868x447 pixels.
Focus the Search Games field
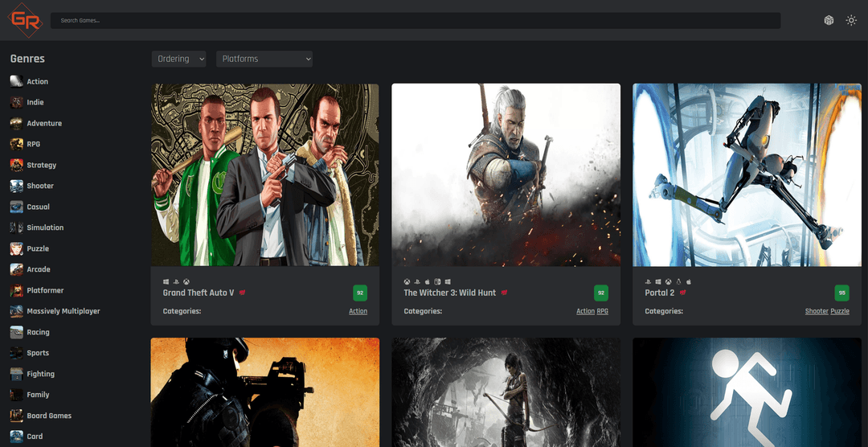416,20
